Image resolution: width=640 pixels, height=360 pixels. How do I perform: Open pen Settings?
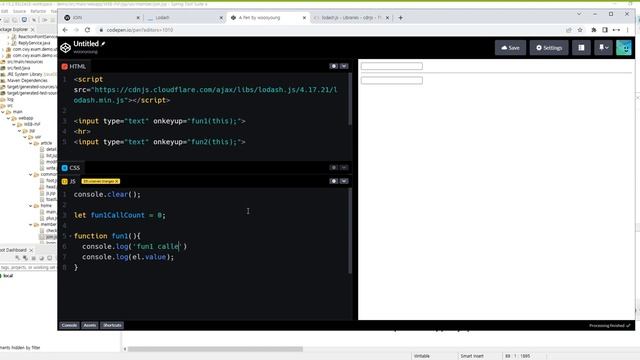tap(549, 48)
